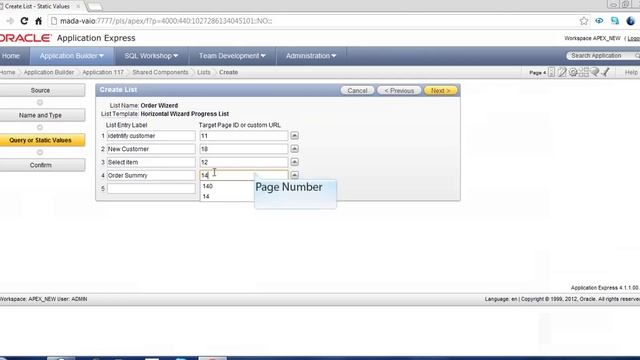Click the empty row 5 label field
The width and height of the screenshot is (640, 360).
pos(151,188)
